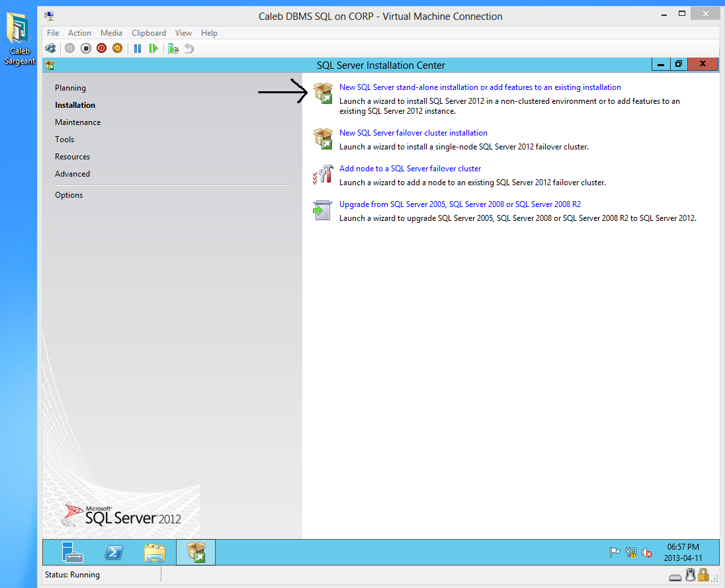The height and width of the screenshot is (588, 725).
Task: Click the green Reset VM button
Action: [153, 48]
